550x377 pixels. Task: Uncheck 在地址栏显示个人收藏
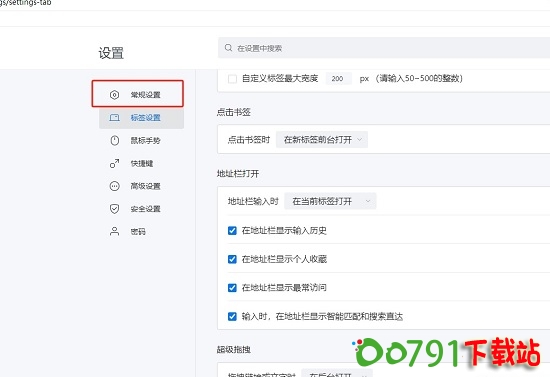click(232, 260)
